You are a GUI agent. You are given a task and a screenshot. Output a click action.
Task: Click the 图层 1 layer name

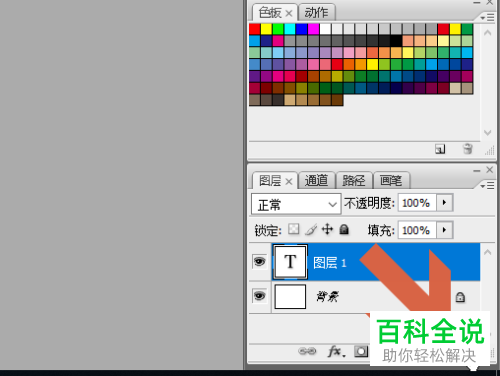330,263
